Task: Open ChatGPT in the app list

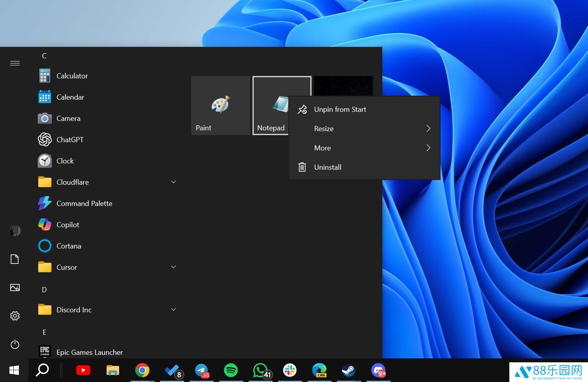Action: click(x=70, y=140)
